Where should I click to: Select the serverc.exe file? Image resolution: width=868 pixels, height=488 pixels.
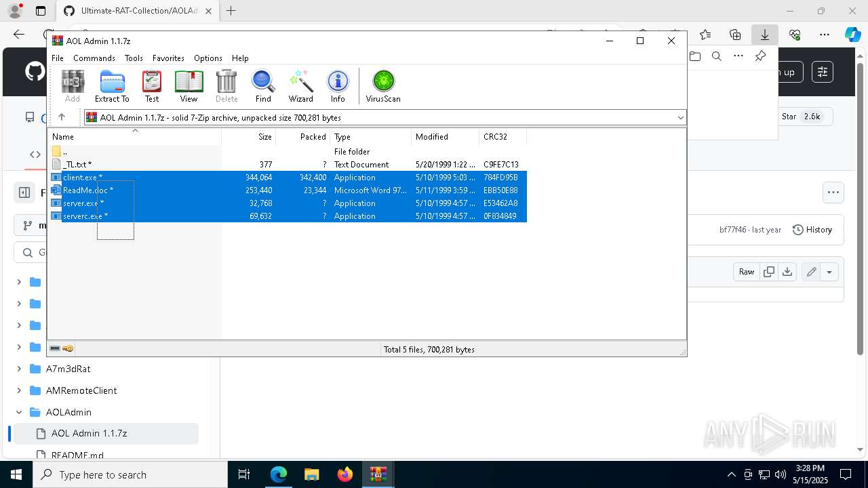pos(288,216)
